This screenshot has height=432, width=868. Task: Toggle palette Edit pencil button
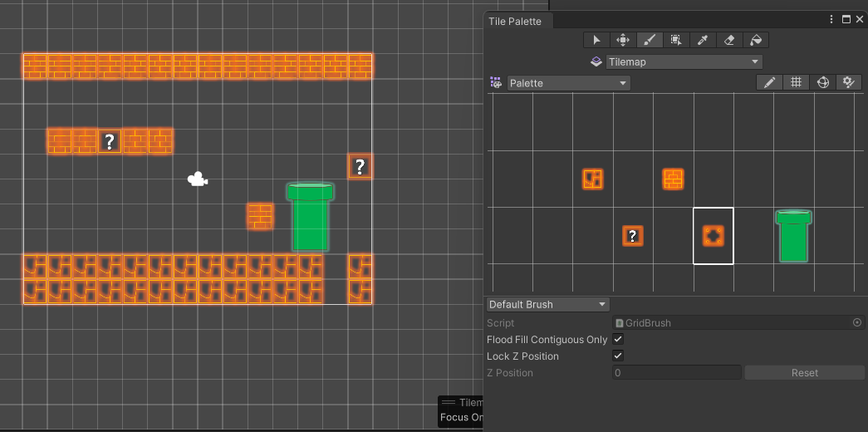tap(769, 82)
